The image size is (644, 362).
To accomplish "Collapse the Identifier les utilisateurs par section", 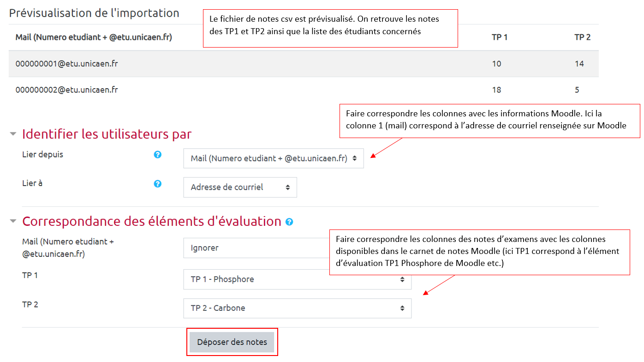I will tap(13, 134).
